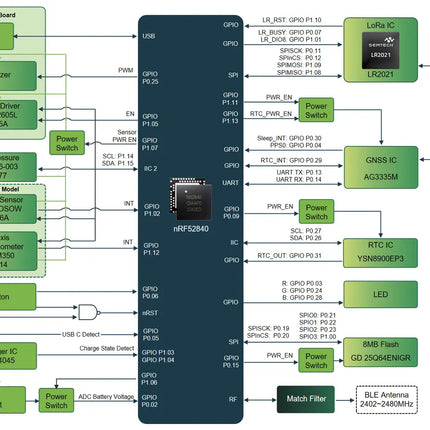This screenshot has height=430, width=430.
Task: Click the nRF52840 label text
Action: point(191,229)
